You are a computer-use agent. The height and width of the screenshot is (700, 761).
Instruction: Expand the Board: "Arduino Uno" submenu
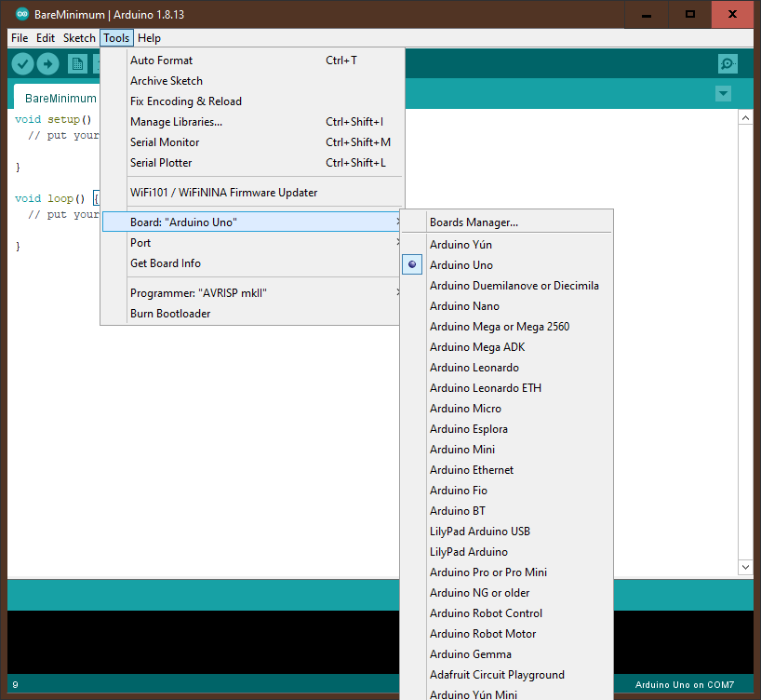(x=251, y=222)
